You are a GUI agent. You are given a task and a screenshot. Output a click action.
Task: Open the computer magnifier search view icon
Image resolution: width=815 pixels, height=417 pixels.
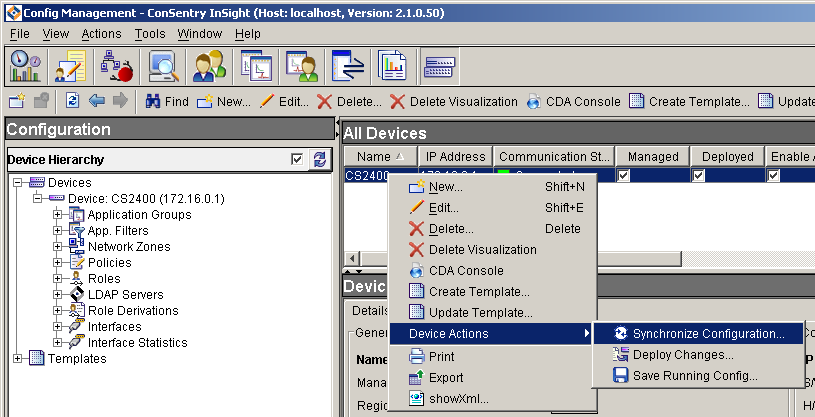tap(163, 66)
